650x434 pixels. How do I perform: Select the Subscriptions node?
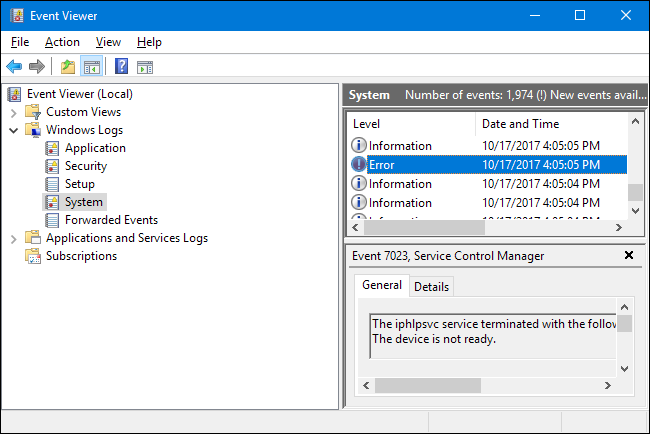click(x=81, y=256)
